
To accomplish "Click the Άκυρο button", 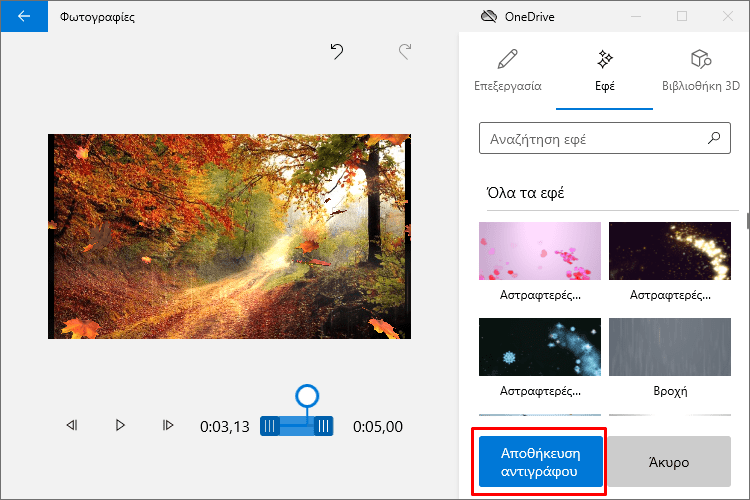I will 669,462.
